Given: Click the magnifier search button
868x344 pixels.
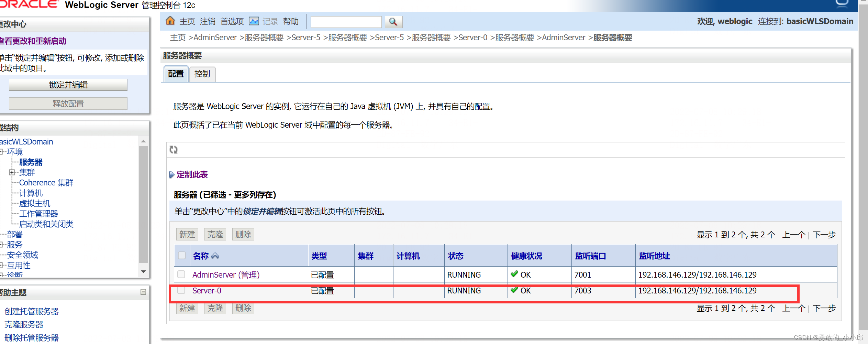Looking at the screenshot, I should pyautogui.click(x=393, y=22).
